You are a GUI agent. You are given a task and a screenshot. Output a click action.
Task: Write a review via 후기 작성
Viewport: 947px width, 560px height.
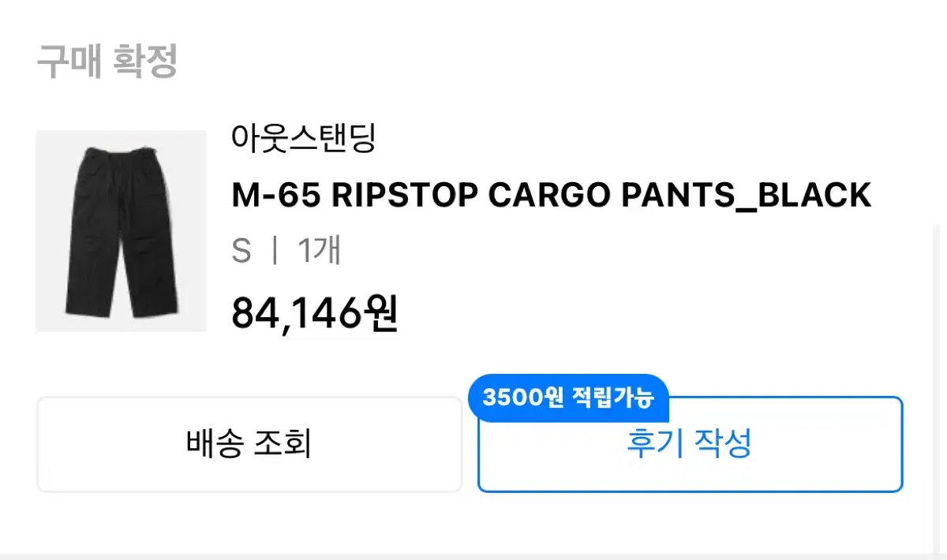690,444
